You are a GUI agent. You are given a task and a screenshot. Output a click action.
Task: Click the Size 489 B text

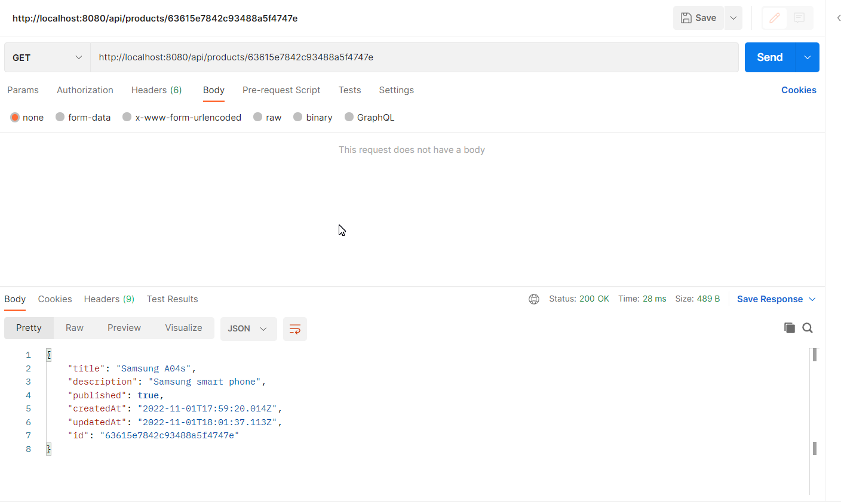698,299
